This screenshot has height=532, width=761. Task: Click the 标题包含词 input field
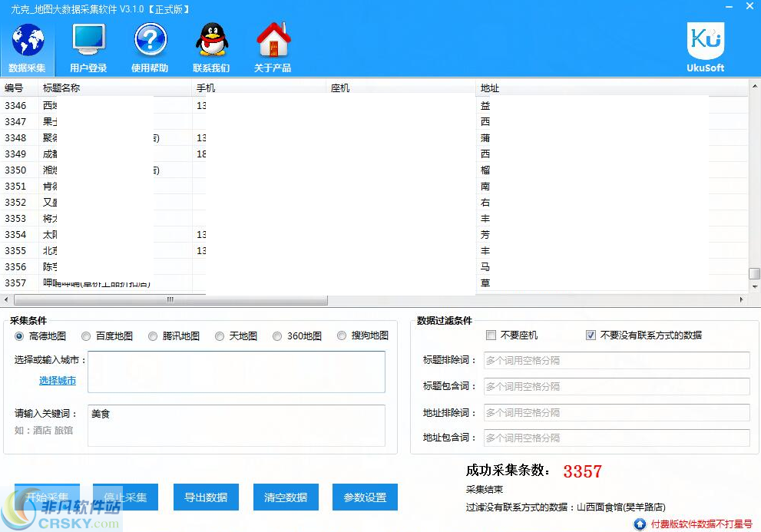click(617, 386)
